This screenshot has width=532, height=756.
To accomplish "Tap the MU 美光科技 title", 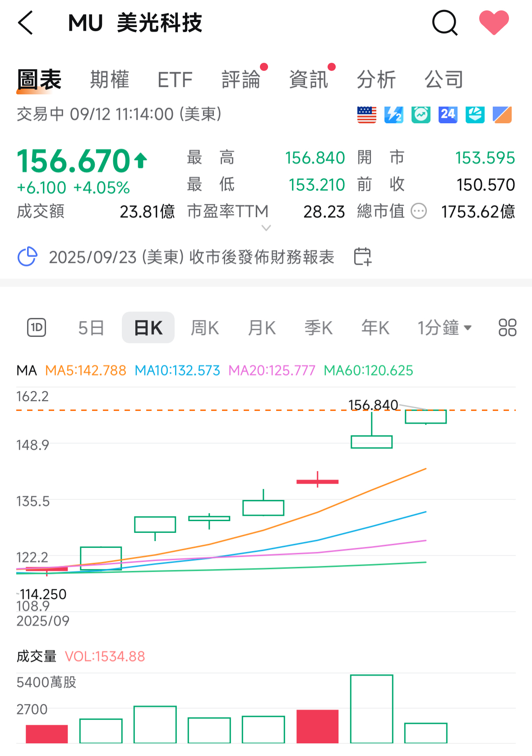I will [135, 23].
